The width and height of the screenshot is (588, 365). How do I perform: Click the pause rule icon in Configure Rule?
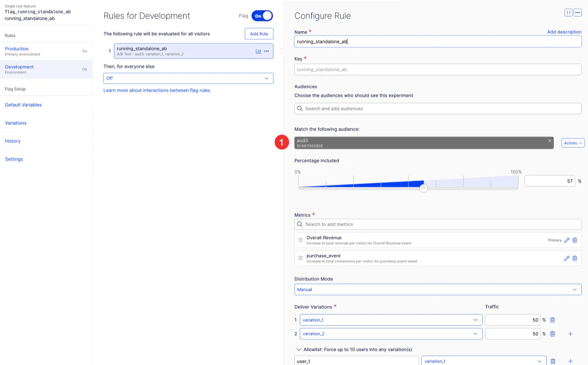pos(568,13)
